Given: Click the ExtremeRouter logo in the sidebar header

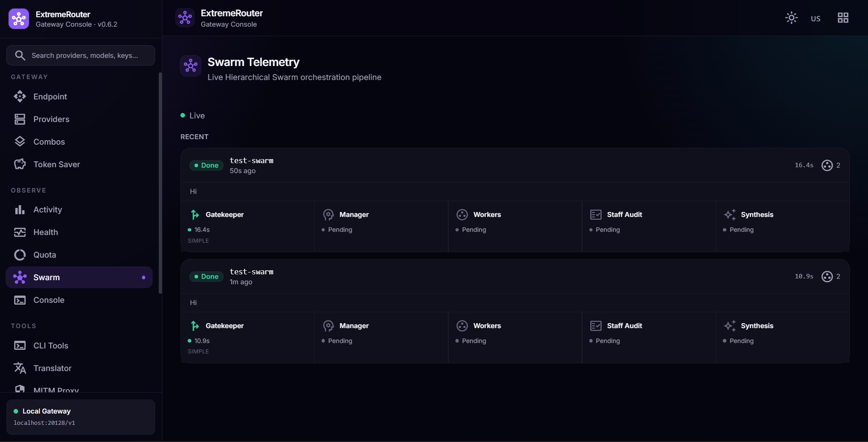Looking at the screenshot, I should click(x=19, y=19).
